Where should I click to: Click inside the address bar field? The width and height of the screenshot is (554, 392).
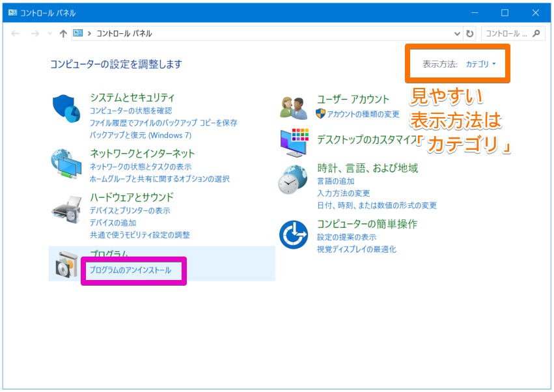[x=267, y=34]
